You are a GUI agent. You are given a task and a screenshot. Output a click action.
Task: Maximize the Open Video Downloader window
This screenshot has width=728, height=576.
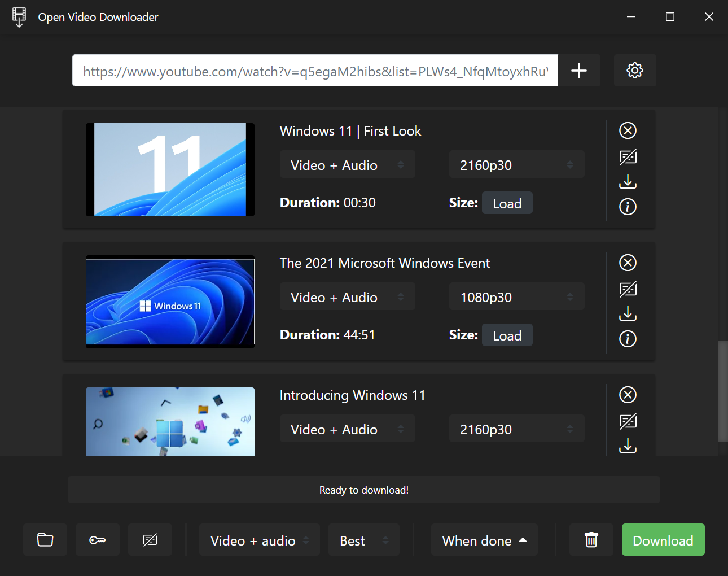(x=670, y=17)
